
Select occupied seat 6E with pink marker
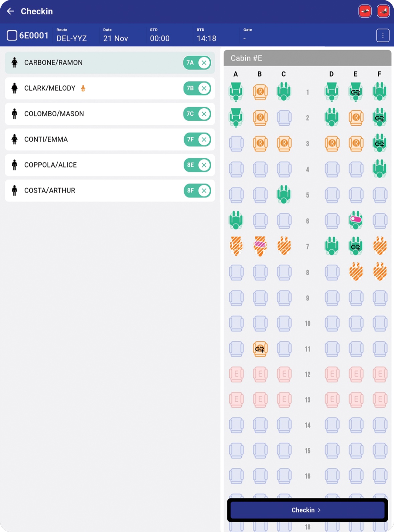click(356, 220)
